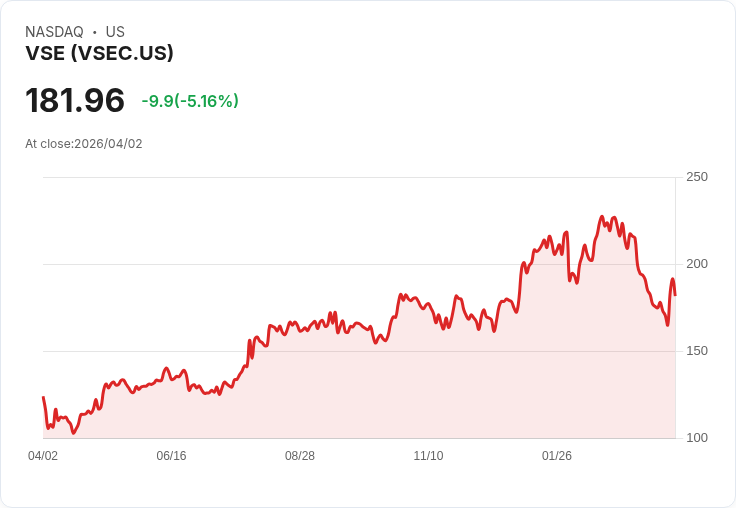Select the 04/02 date on x-axis
The width and height of the screenshot is (736, 508).
[x=43, y=456]
